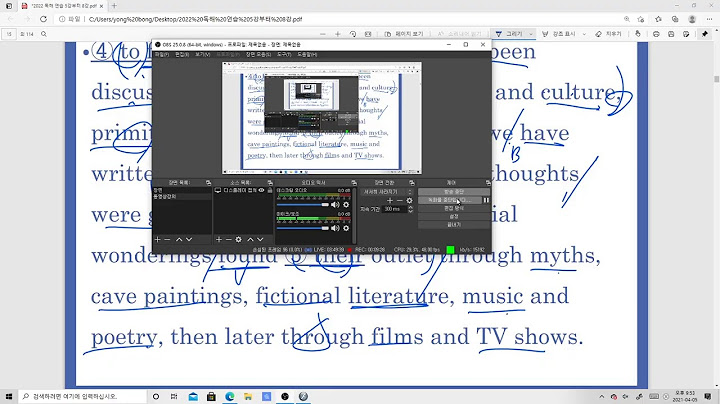
Task: Open OBS Tools menu
Action: [284, 55]
